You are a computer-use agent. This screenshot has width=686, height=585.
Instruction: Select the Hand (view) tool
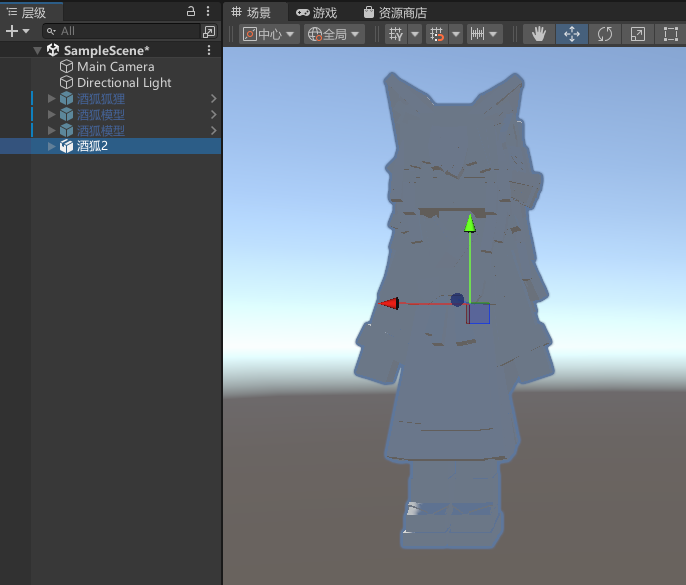click(539, 34)
